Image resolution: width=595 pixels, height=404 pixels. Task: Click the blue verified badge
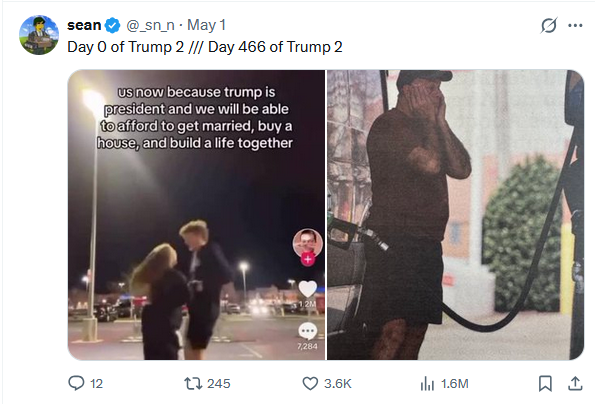pyautogui.click(x=112, y=25)
